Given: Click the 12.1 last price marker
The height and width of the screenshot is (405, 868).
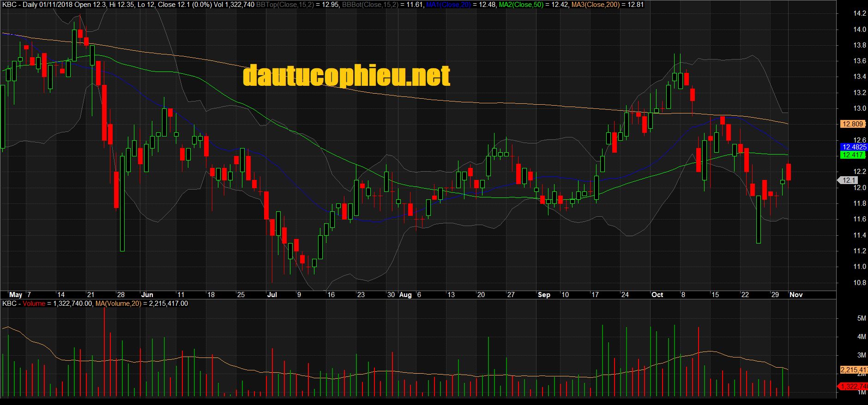Looking at the screenshot, I should point(849,180).
